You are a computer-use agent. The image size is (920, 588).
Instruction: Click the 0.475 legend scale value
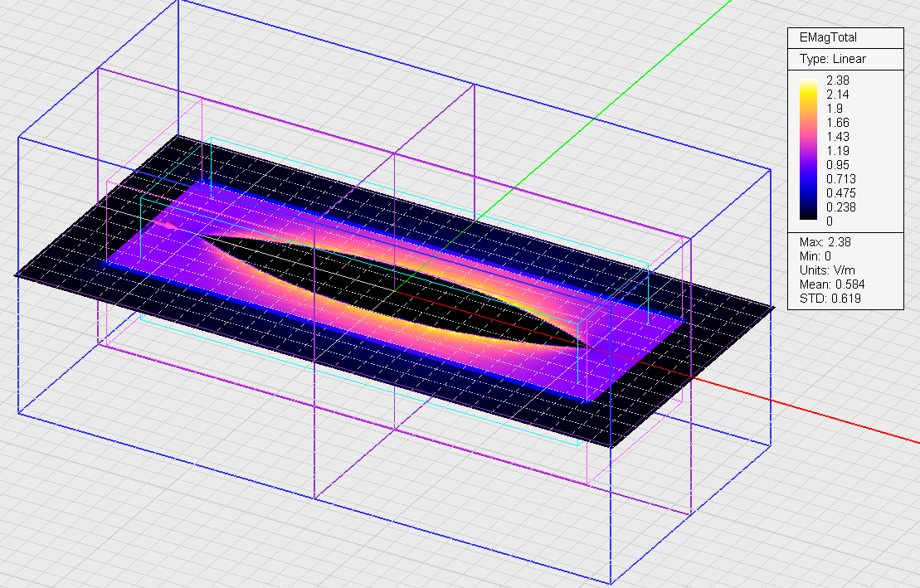(x=840, y=193)
